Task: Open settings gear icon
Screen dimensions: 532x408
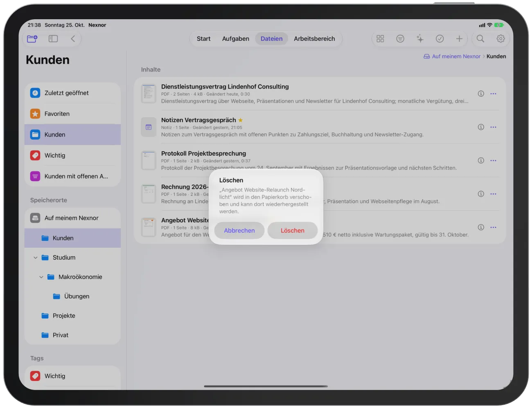Action: point(500,38)
